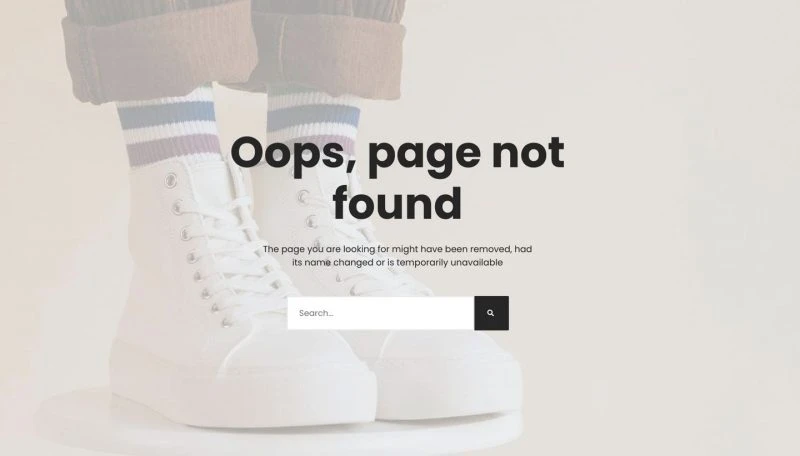The image size is (800, 456).
Task: Click the left striped sock
Action: pos(168,128)
